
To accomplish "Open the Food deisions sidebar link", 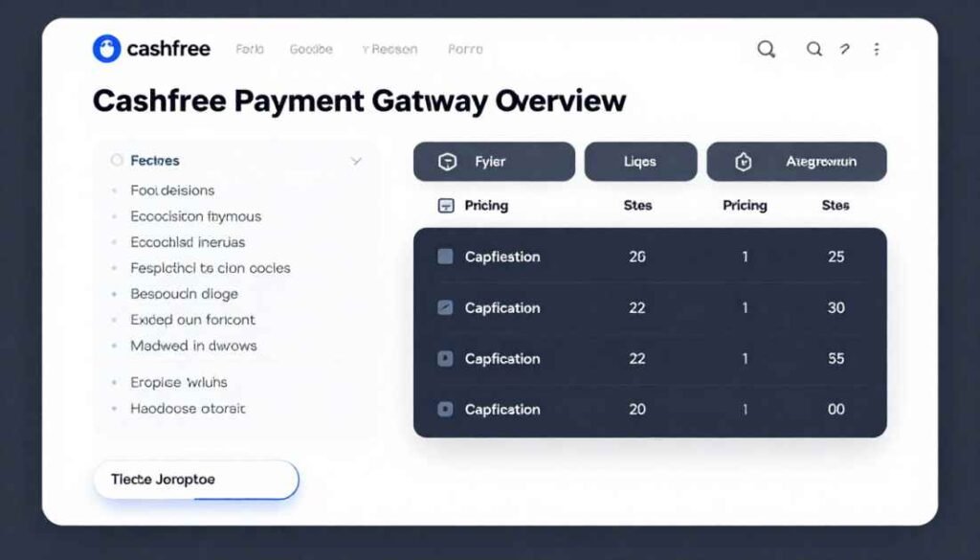I will pos(172,190).
